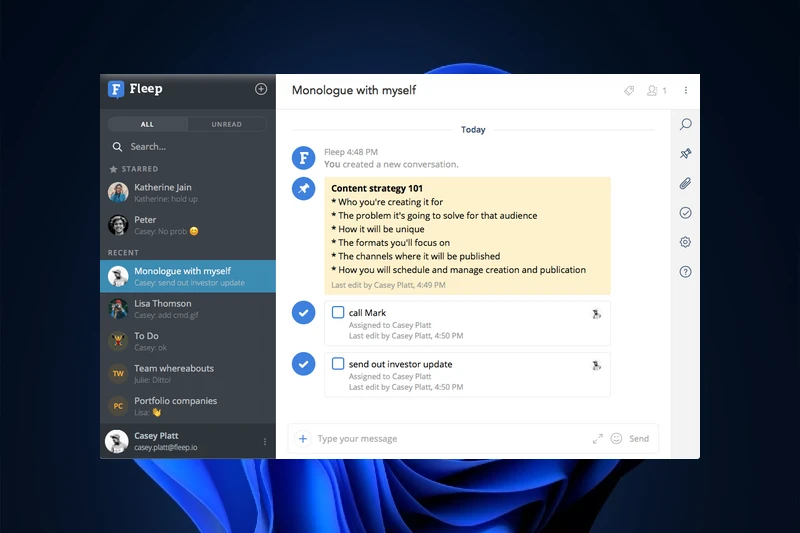Click Casey Platt profile avatar
This screenshot has height=533, width=800.
(x=117, y=441)
